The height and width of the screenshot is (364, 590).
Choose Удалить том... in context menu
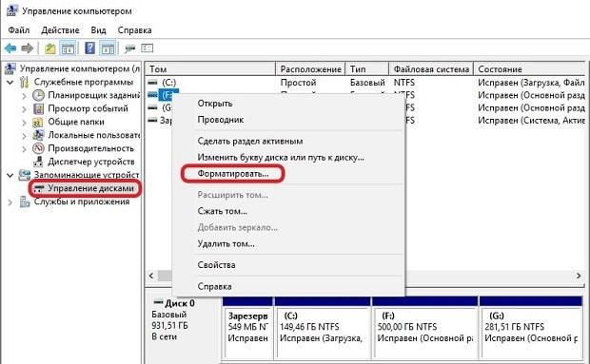pyautogui.click(x=226, y=244)
